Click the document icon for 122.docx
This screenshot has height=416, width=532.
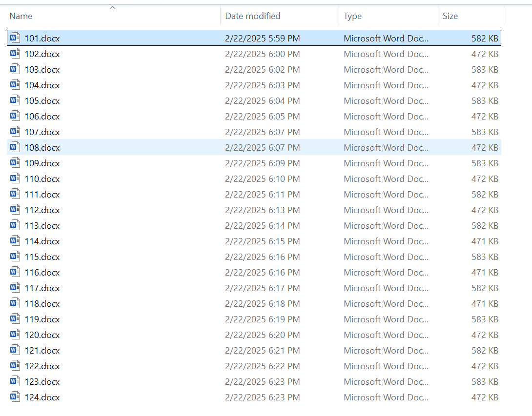pos(15,366)
